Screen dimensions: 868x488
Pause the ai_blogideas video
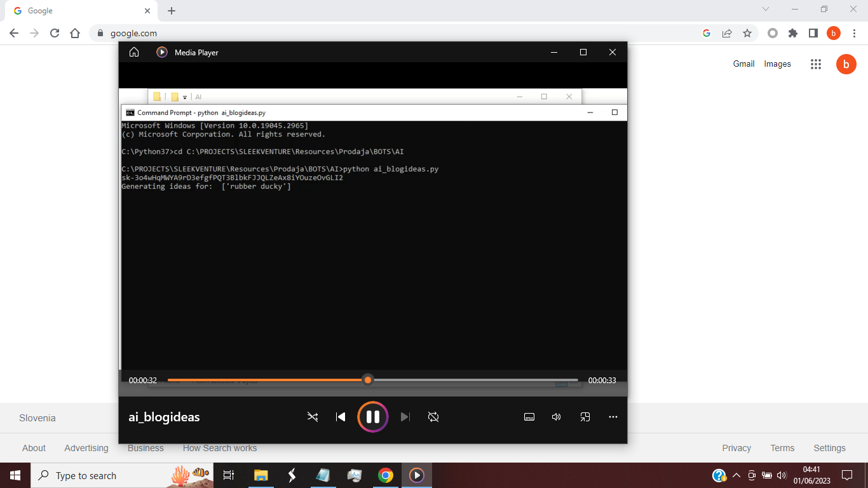pyautogui.click(x=373, y=417)
